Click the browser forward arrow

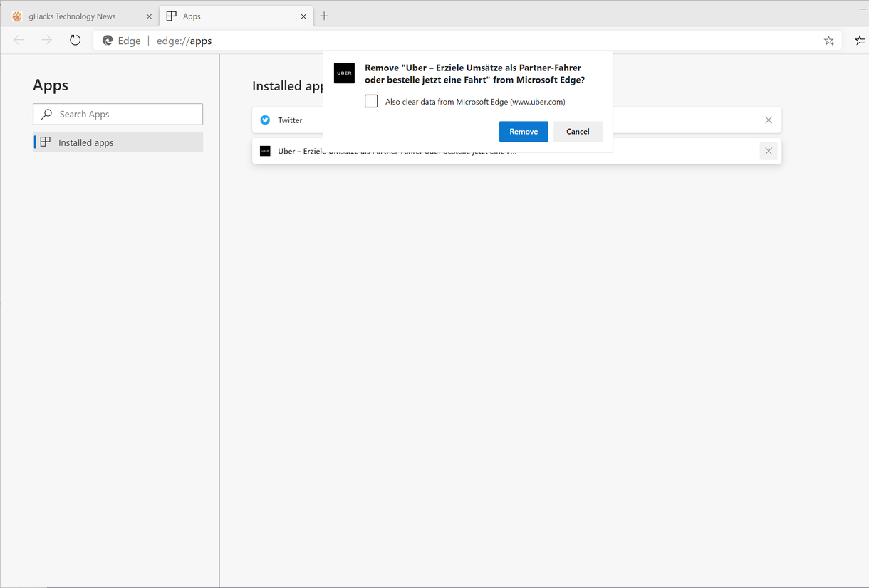tap(47, 41)
